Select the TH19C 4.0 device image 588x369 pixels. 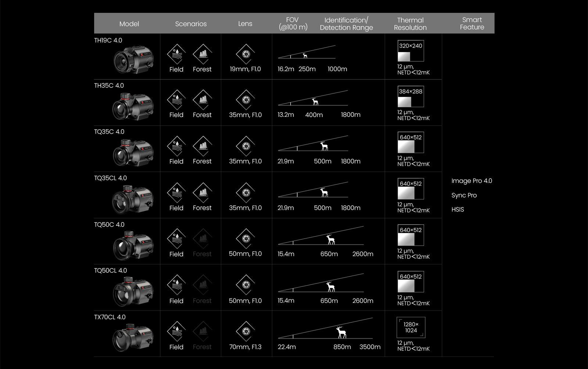click(133, 59)
